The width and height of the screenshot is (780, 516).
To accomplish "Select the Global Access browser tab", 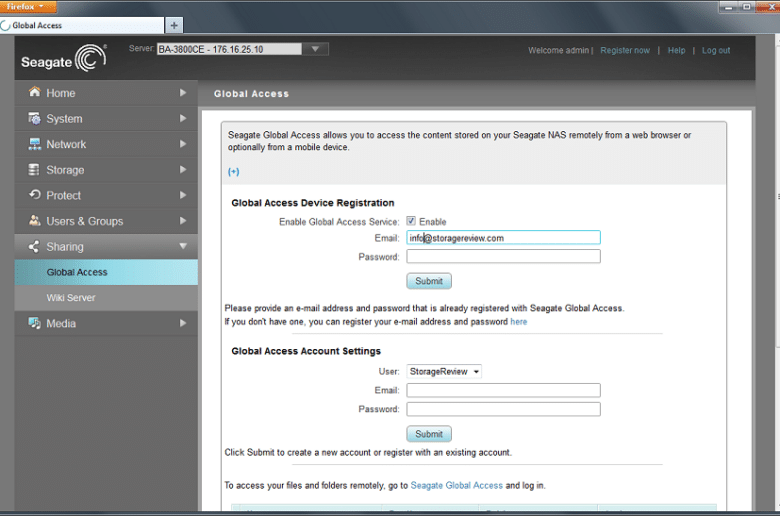I will 82,25.
